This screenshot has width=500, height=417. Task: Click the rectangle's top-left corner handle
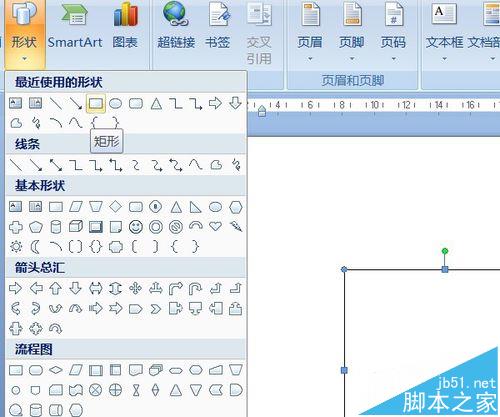[344, 269]
